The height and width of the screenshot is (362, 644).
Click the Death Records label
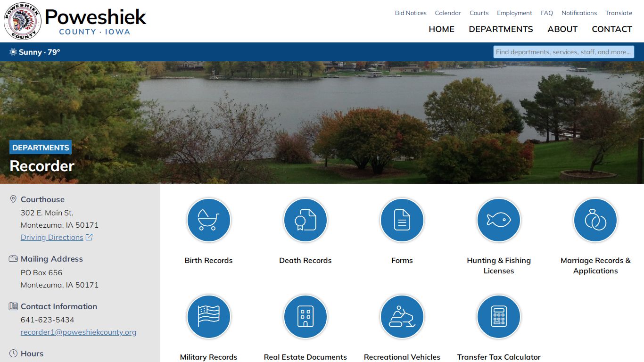tap(305, 260)
